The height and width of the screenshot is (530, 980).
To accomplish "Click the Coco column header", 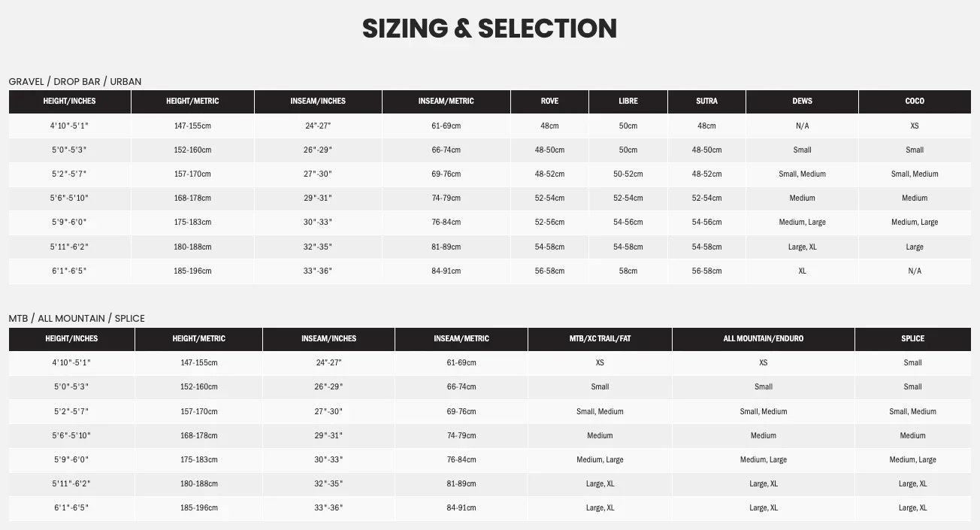I will pyautogui.click(x=915, y=101).
